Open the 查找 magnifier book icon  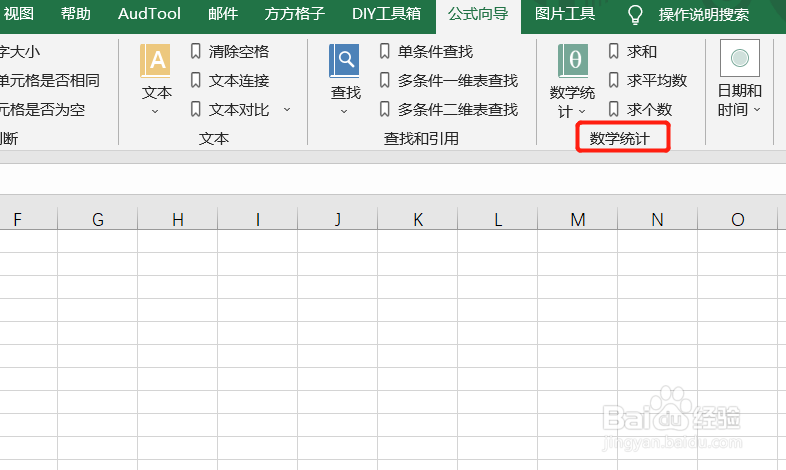click(x=344, y=61)
